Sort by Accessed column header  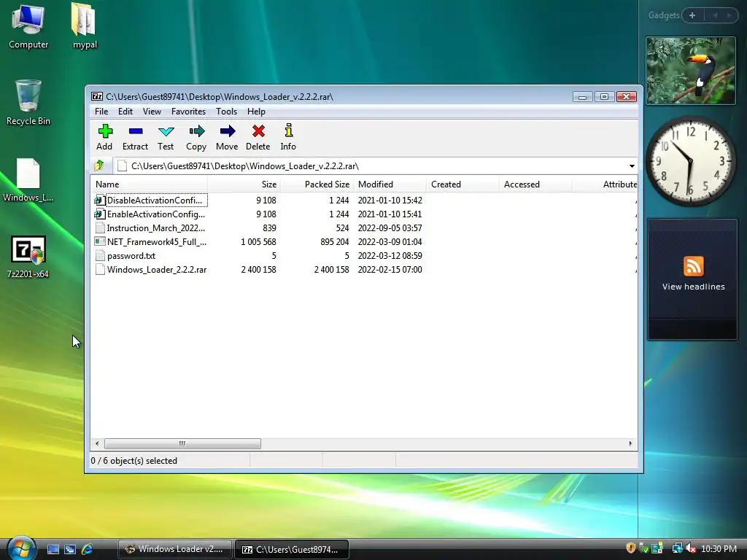pos(536,184)
